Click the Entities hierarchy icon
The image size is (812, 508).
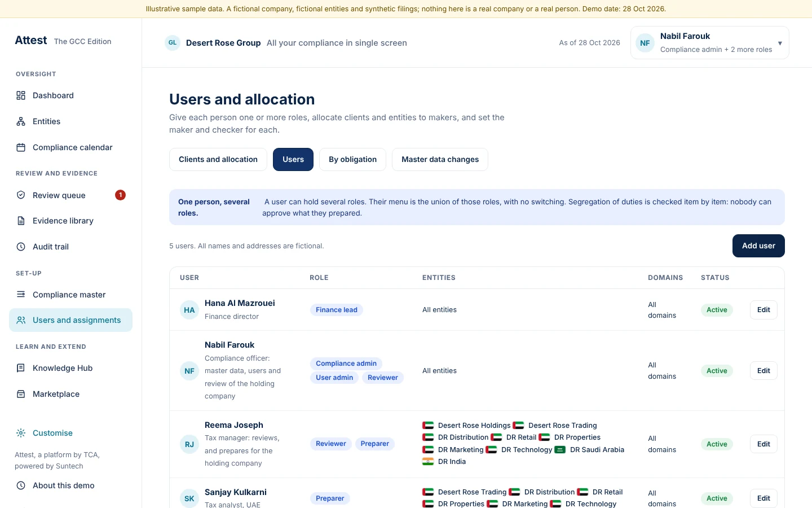coord(21,121)
